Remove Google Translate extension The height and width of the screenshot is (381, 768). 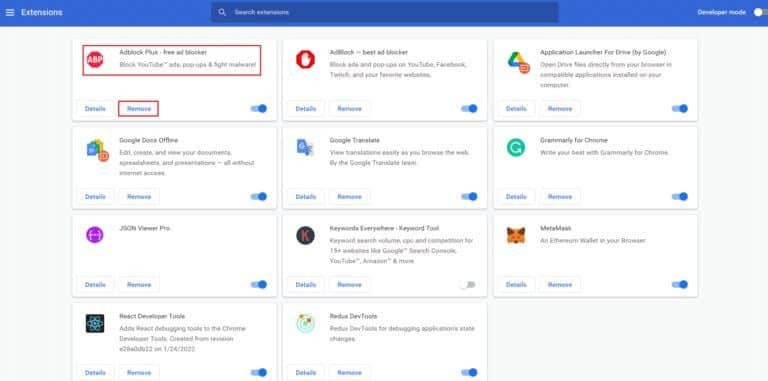(349, 196)
